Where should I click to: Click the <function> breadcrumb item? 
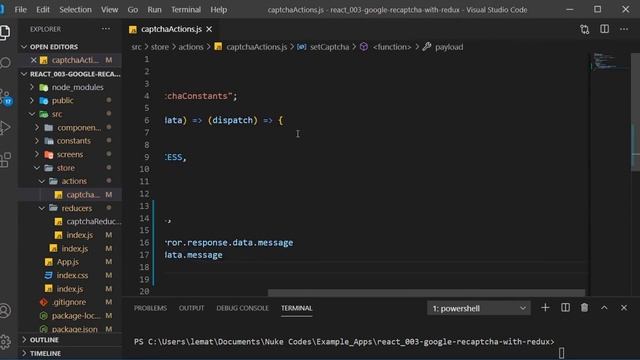coord(392,47)
